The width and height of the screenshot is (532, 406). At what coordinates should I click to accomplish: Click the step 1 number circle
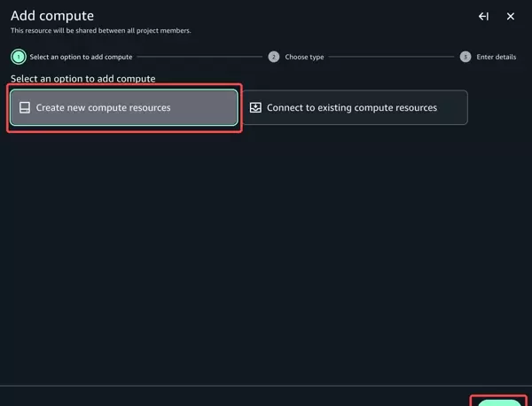pos(18,57)
